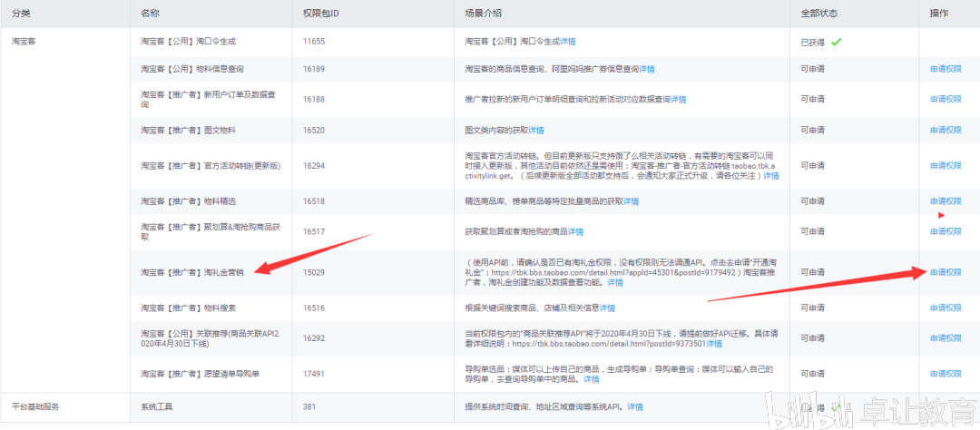Select package ID 16518
Image resolution: width=980 pixels, height=430 pixels.
pyautogui.click(x=314, y=201)
